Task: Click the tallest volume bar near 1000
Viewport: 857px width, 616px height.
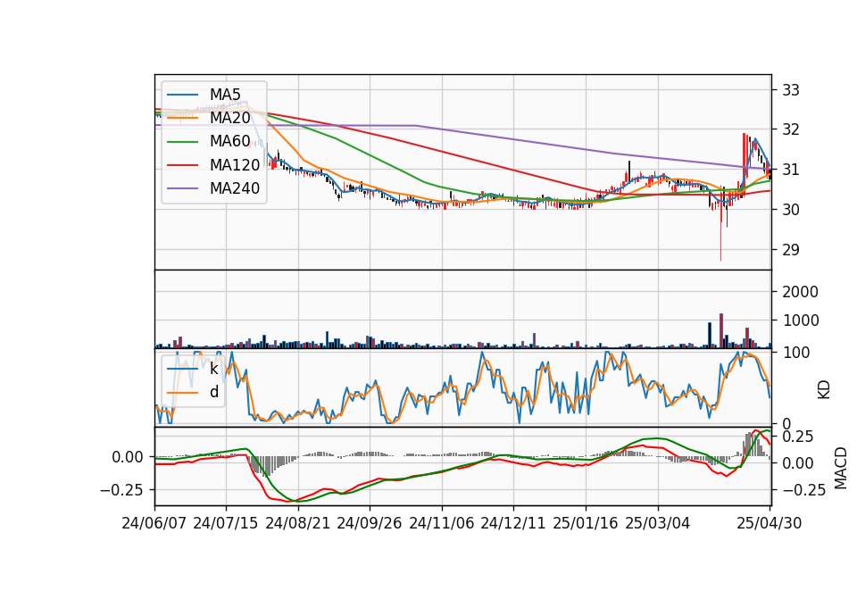Action: point(721,330)
